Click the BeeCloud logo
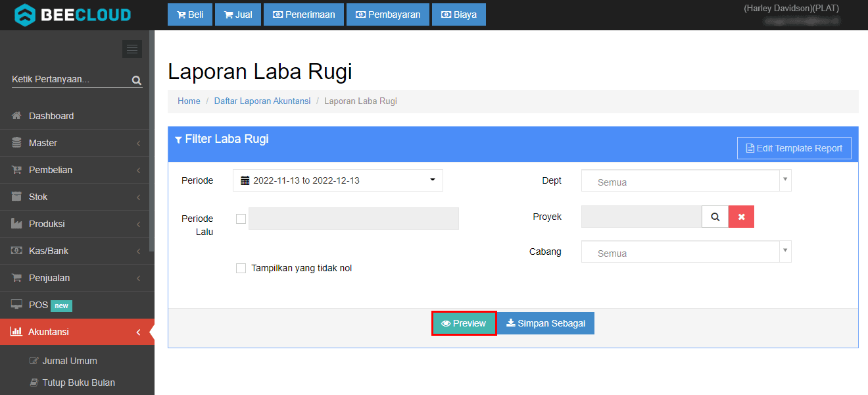This screenshot has width=868, height=395. pos(72,14)
